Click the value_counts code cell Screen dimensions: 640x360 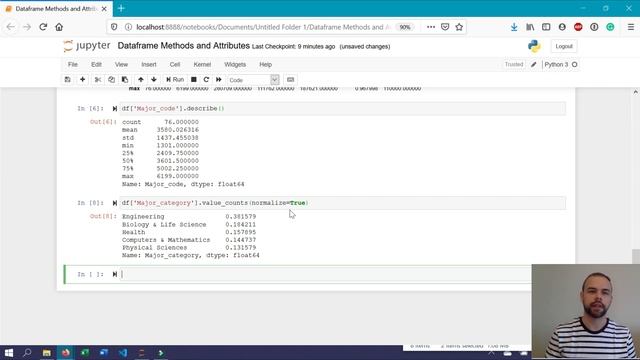click(x=342, y=203)
